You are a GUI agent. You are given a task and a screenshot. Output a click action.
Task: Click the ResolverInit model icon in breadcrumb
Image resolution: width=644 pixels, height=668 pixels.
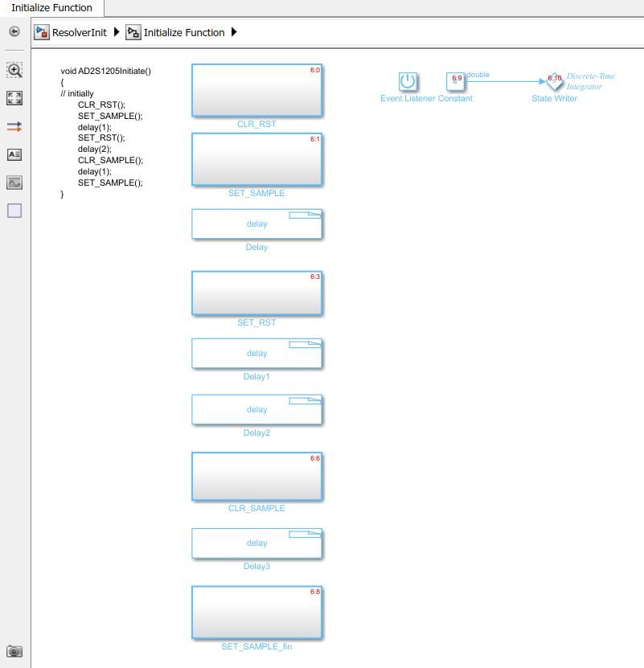42,32
